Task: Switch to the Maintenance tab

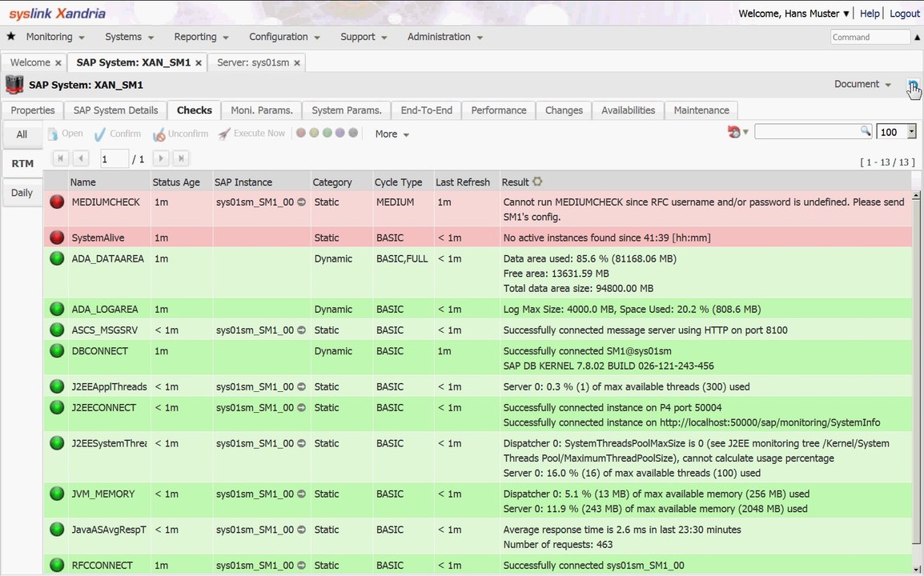Action: [x=701, y=110]
